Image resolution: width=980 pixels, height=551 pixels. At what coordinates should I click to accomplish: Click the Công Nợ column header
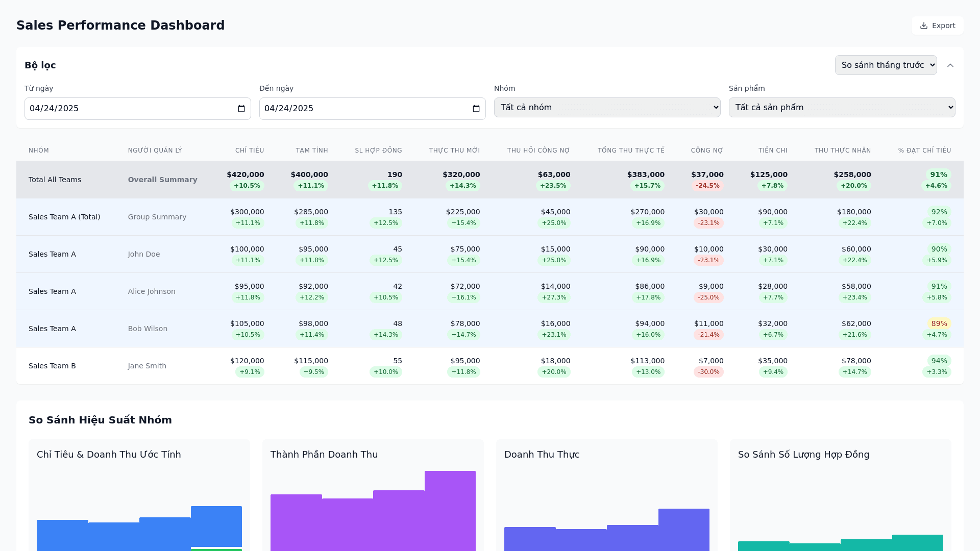[707, 151]
